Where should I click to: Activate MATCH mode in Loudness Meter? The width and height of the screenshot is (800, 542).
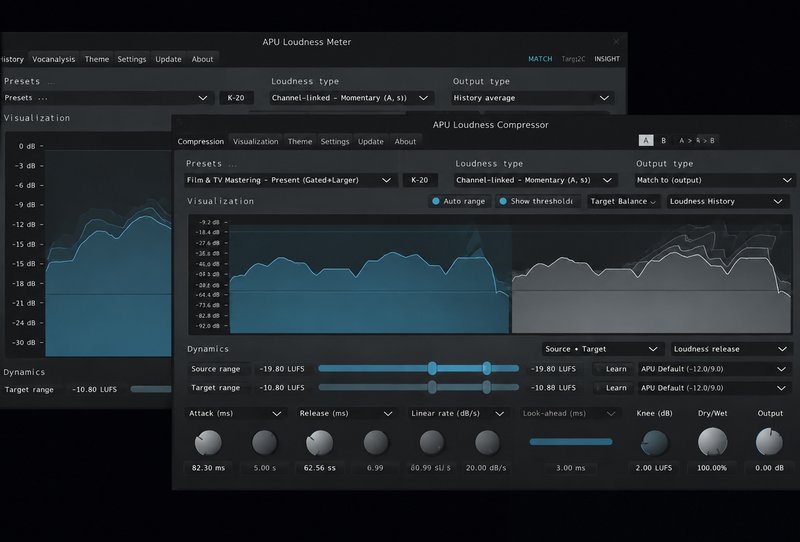pos(540,59)
